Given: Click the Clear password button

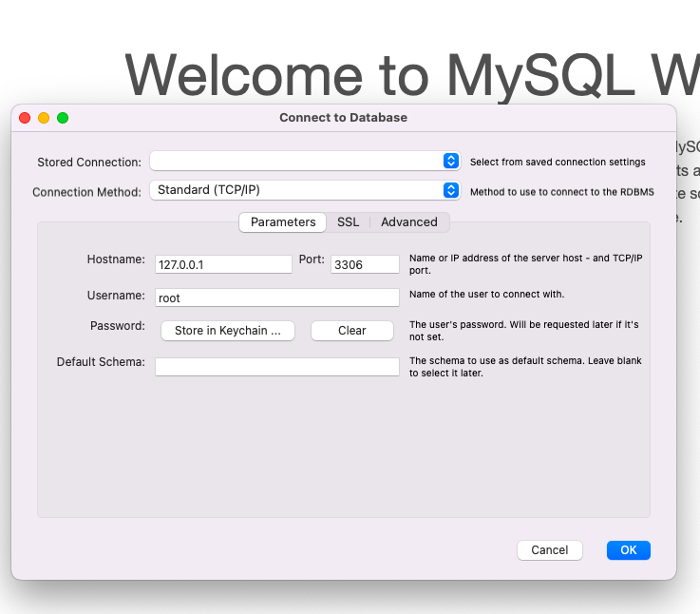Looking at the screenshot, I should pos(352,331).
